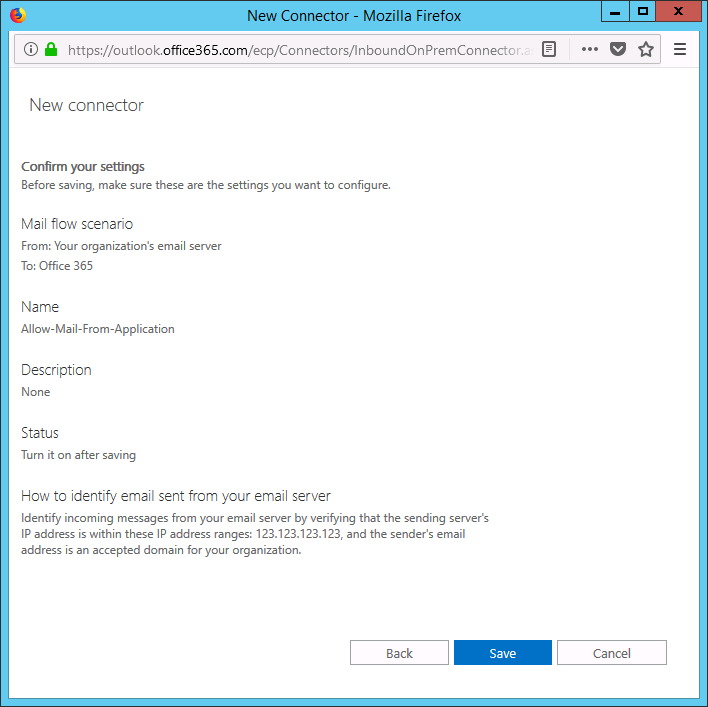Open the page actions three-dot menu
The image size is (708, 707).
click(590, 49)
